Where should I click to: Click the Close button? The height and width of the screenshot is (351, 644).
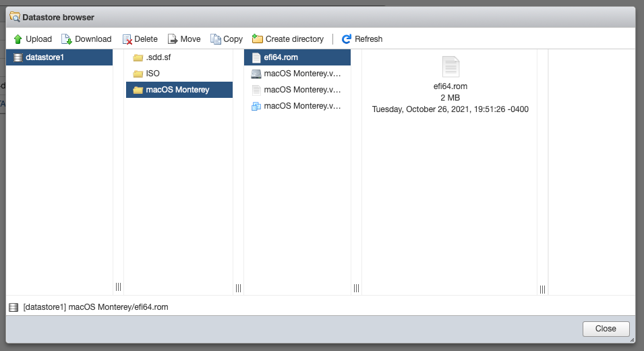click(606, 329)
